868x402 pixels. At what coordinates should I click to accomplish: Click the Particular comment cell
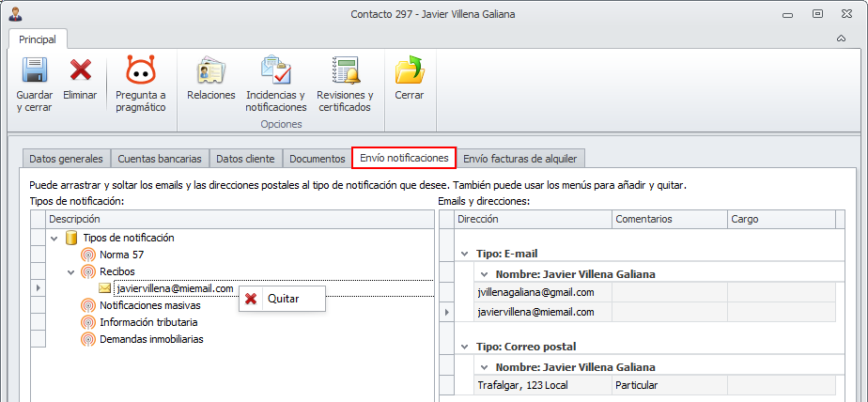pos(670,385)
